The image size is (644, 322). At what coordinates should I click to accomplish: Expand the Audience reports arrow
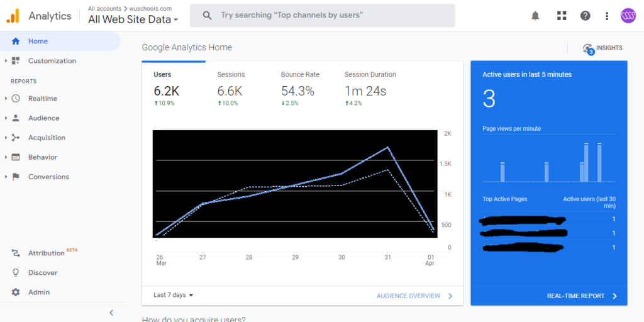6,118
